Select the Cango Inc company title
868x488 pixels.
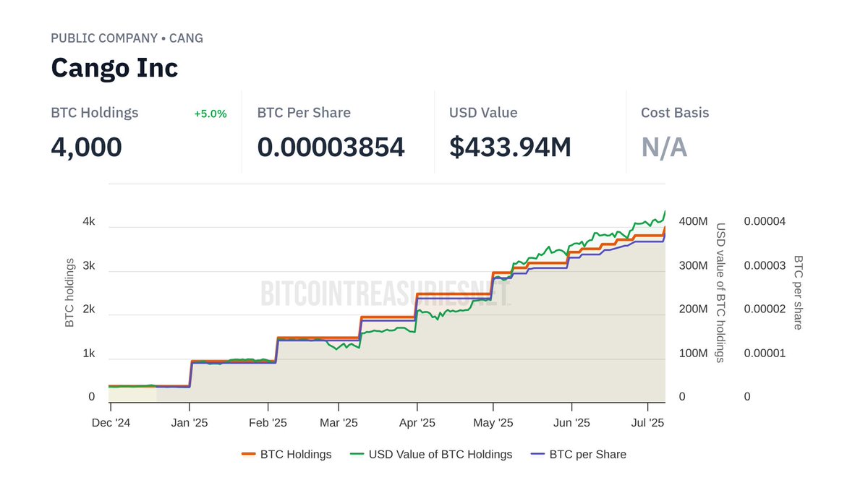click(x=114, y=67)
